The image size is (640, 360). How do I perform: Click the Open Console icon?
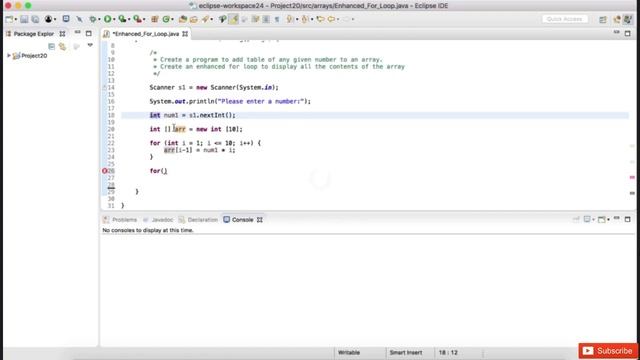click(x=602, y=220)
